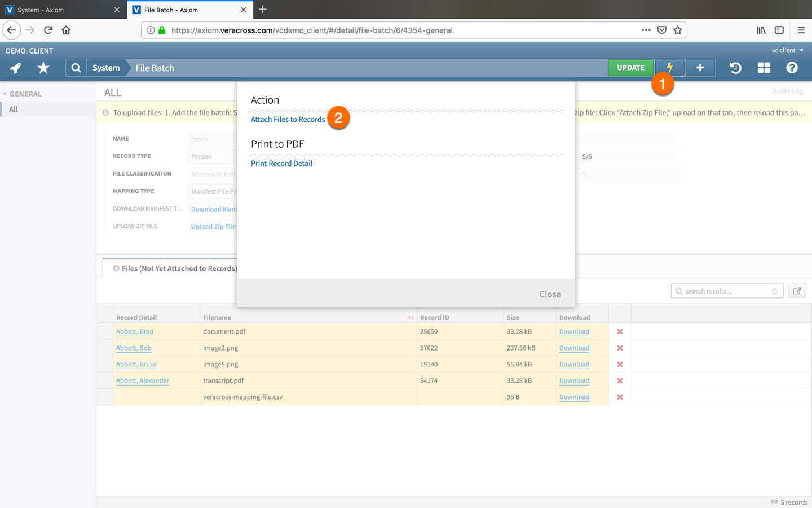Sort by the Size column header
The height and width of the screenshot is (508, 812).
530,318
